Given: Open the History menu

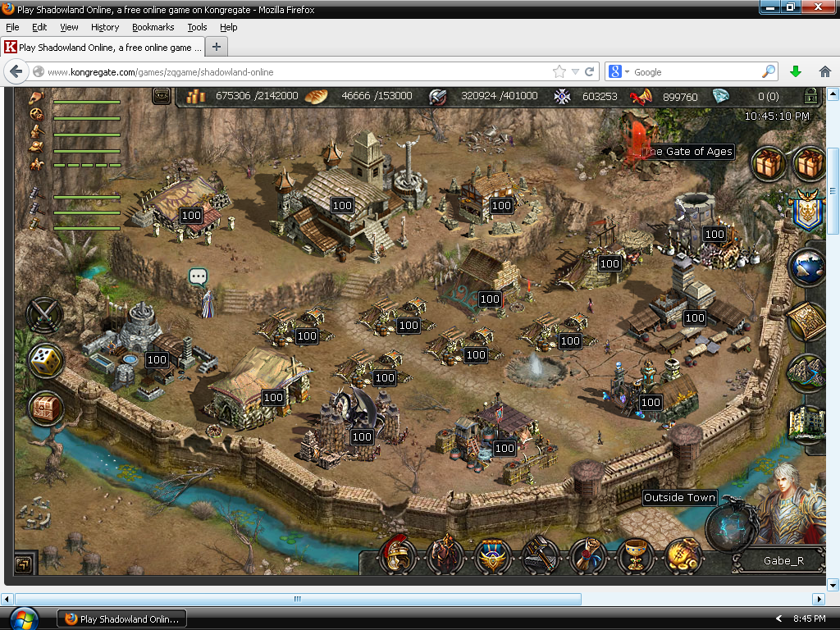Looking at the screenshot, I should (x=104, y=27).
